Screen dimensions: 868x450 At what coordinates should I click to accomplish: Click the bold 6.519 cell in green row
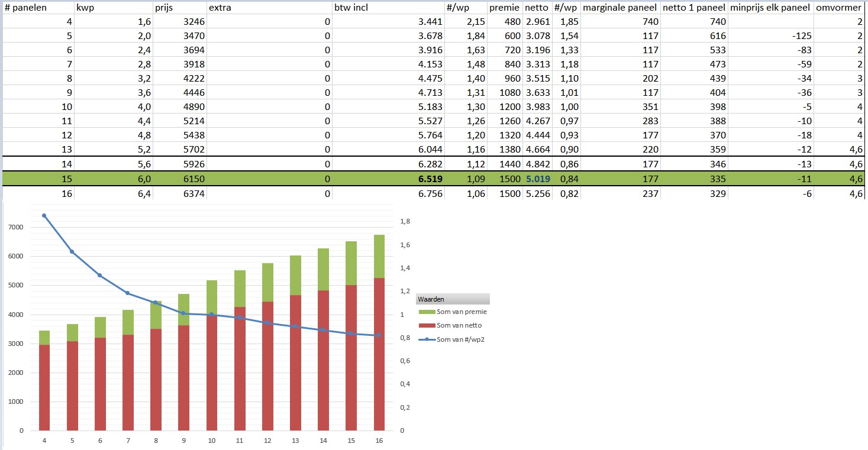click(430, 179)
